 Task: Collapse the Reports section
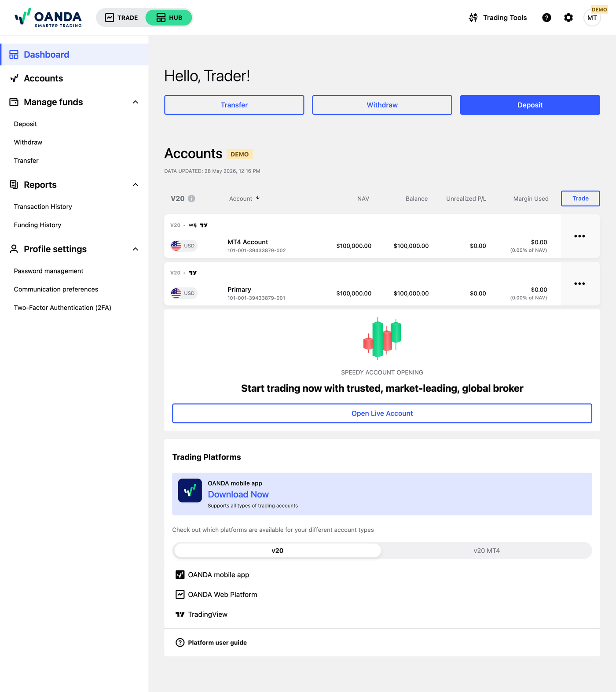tap(136, 185)
